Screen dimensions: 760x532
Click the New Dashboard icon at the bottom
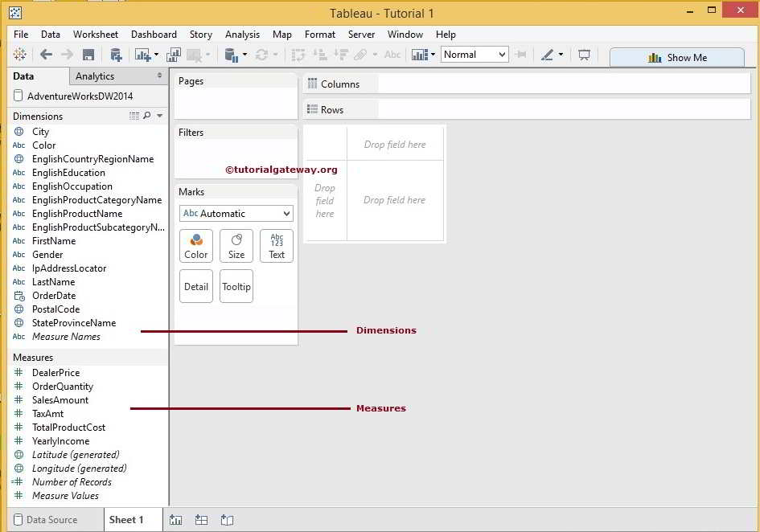click(x=201, y=520)
